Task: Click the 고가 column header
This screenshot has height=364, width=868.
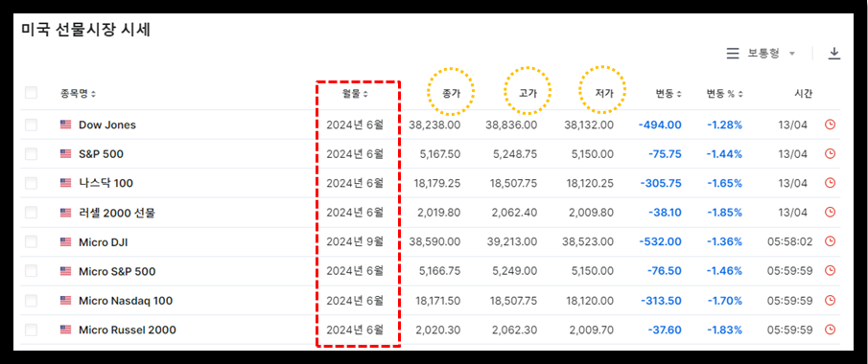Action: coord(528,94)
